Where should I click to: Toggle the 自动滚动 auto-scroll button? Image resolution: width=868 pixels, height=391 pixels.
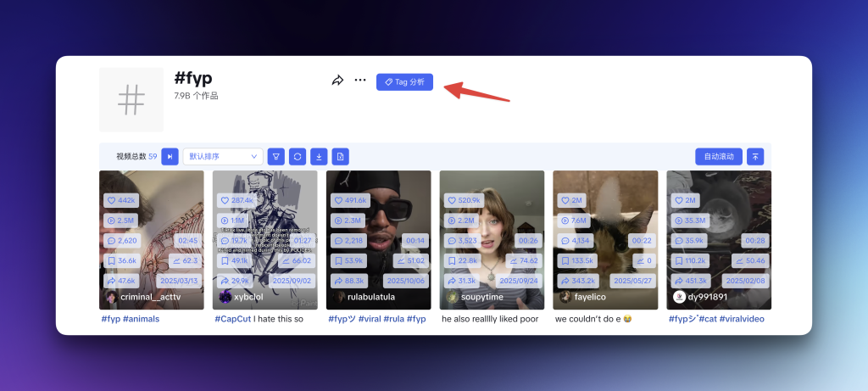[718, 156]
